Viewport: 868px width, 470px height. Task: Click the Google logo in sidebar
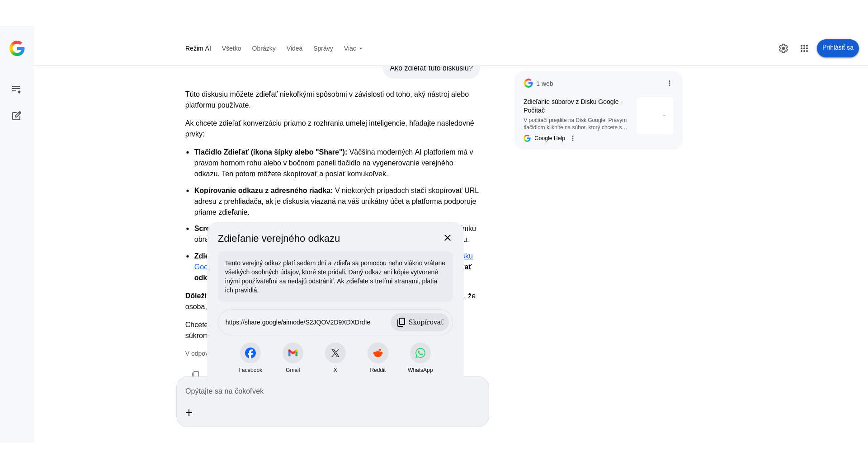17,48
